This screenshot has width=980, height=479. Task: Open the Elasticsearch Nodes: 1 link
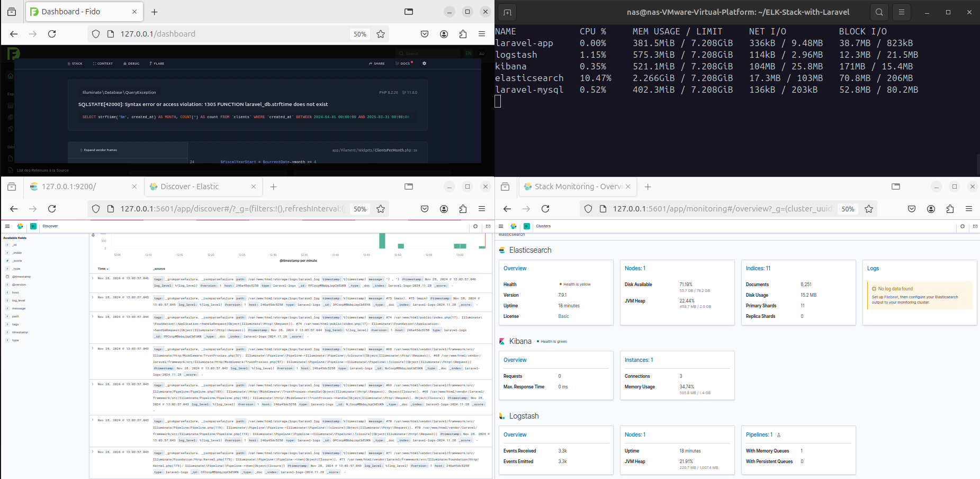[635, 269]
